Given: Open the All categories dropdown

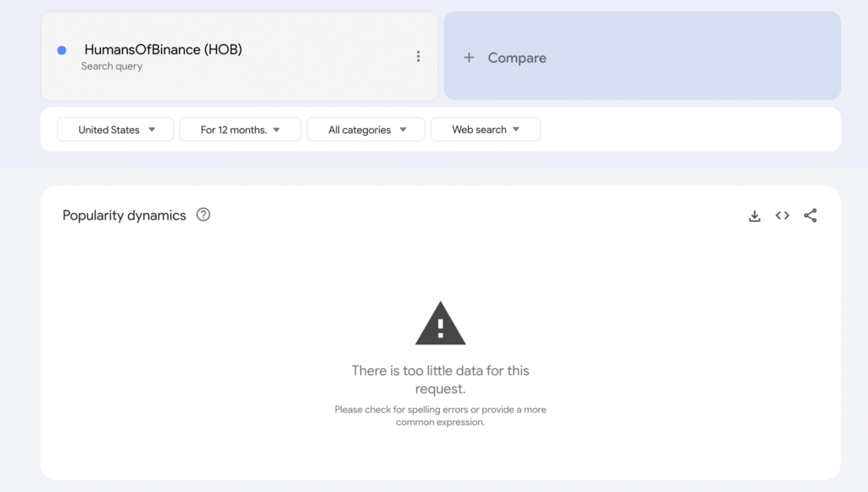Looking at the screenshot, I should click(x=365, y=130).
